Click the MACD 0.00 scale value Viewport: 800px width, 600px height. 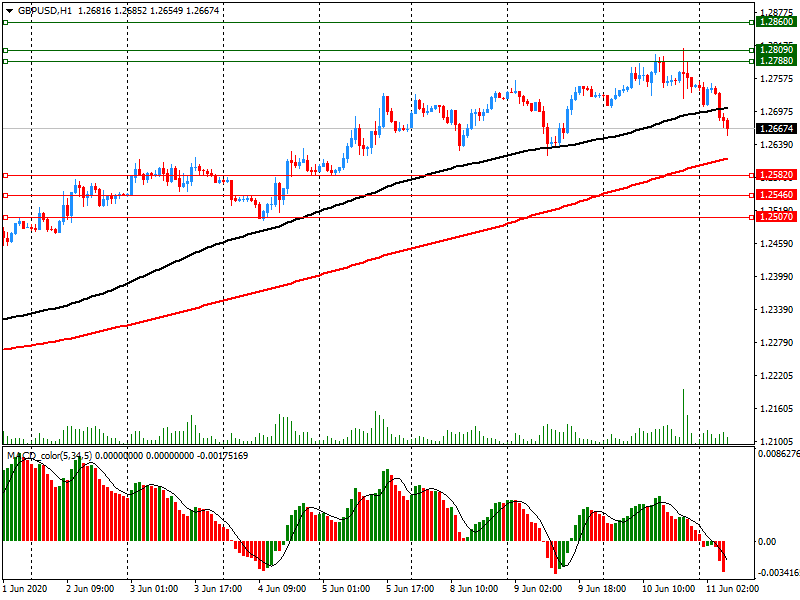[767, 541]
